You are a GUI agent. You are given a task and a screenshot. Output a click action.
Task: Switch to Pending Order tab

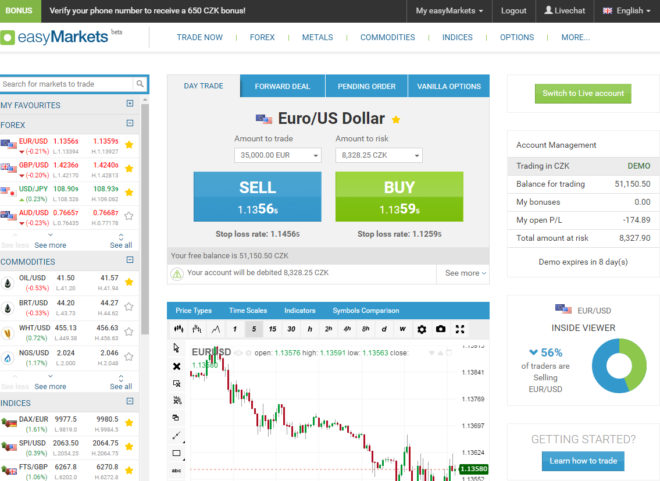(367, 86)
